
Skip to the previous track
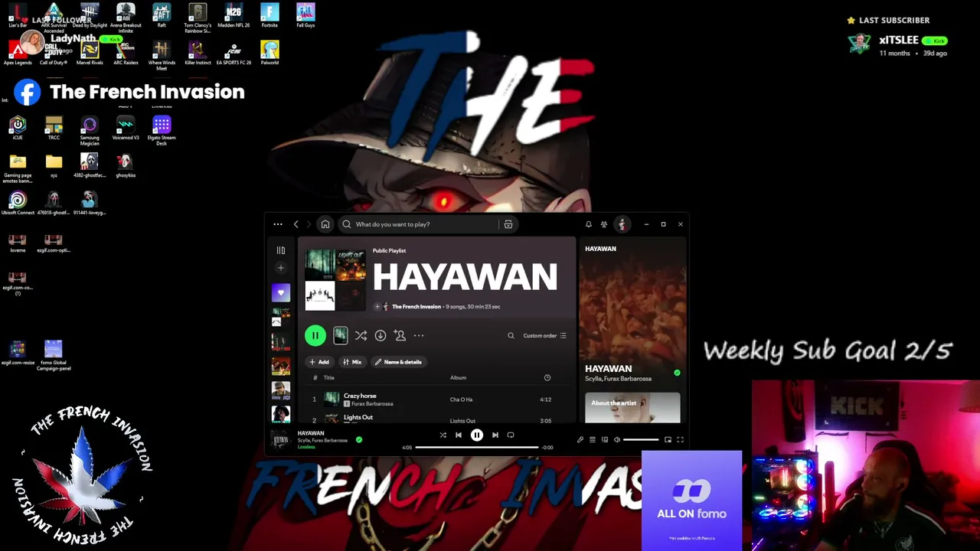click(x=459, y=435)
